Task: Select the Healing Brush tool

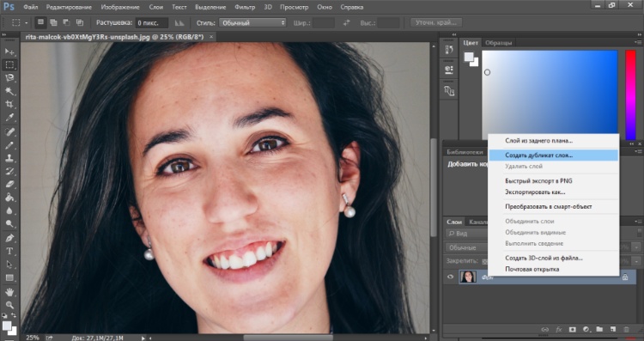Action: (9, 132)
